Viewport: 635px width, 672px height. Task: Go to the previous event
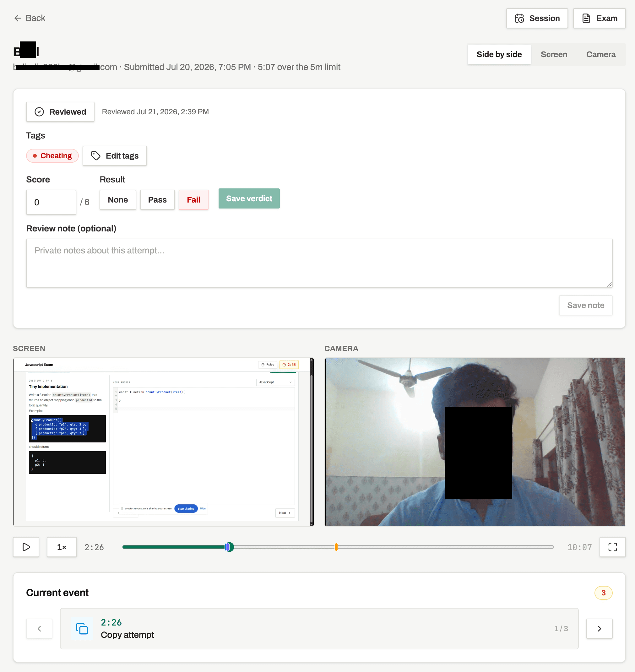[39, 629]
